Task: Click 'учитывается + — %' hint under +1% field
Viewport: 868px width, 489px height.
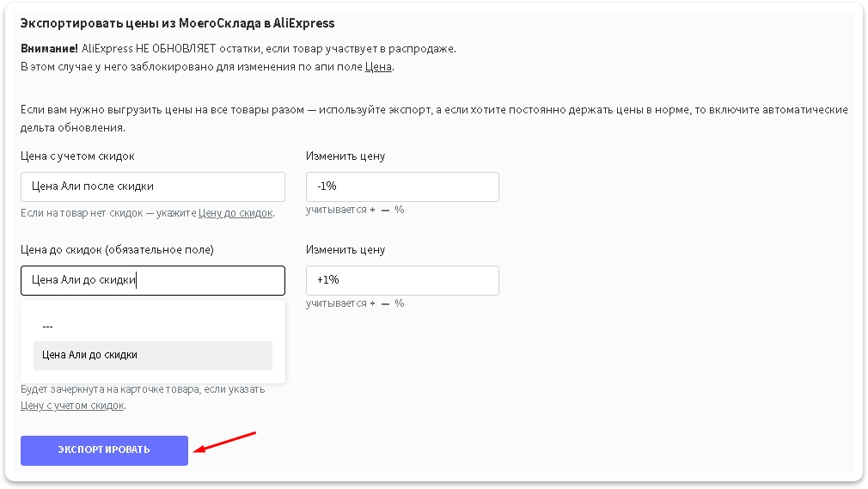Action: click(x=354, y=303)
